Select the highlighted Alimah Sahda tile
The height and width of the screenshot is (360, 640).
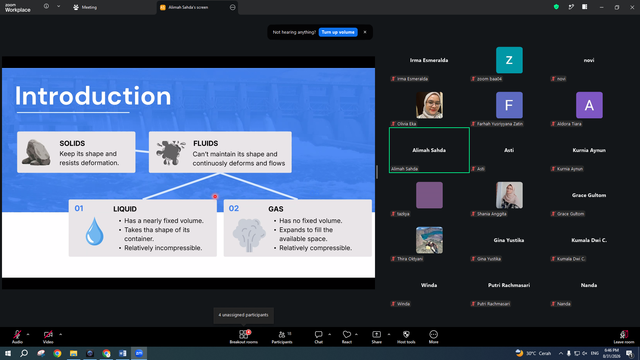pyautogui.click(x=429, y=150)
